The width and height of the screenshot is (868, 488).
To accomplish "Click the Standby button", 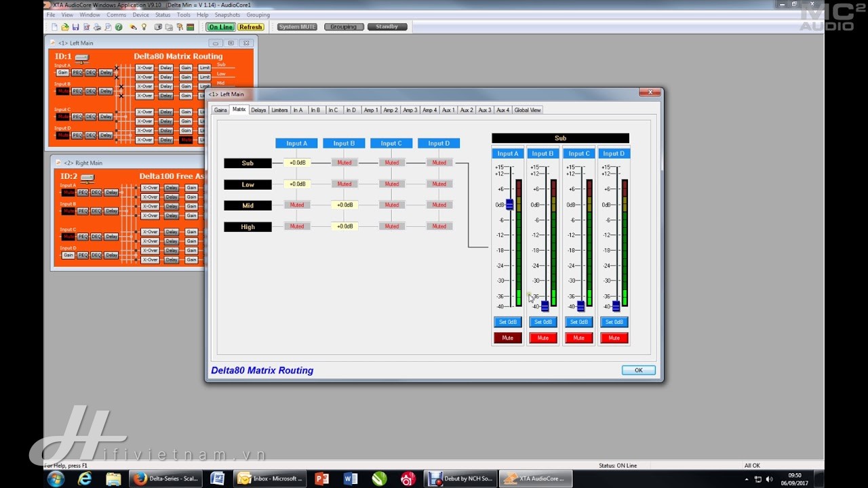I will click(387, 27).
